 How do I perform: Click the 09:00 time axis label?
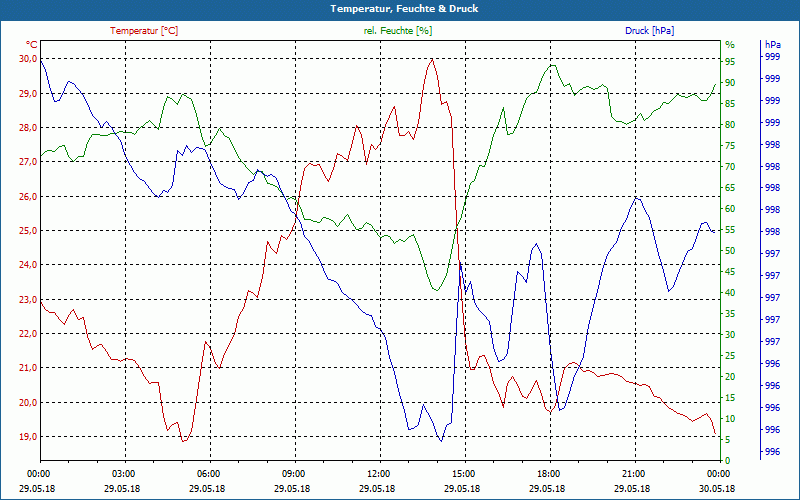coord(295,474)
